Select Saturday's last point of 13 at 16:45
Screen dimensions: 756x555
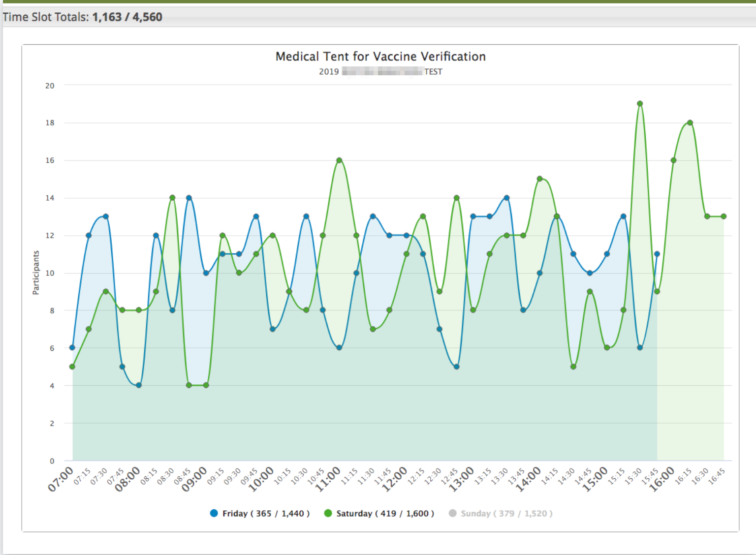point(724,216)
